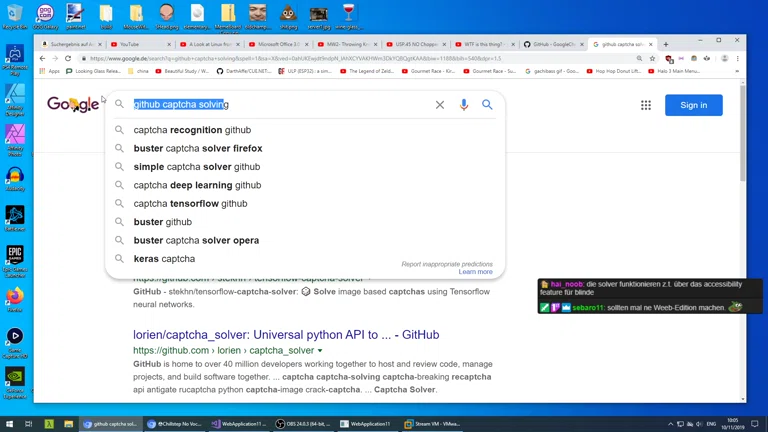Select the wine-glass desktop file
Viewport: 768px width, 432px height.
click(349, 16)
